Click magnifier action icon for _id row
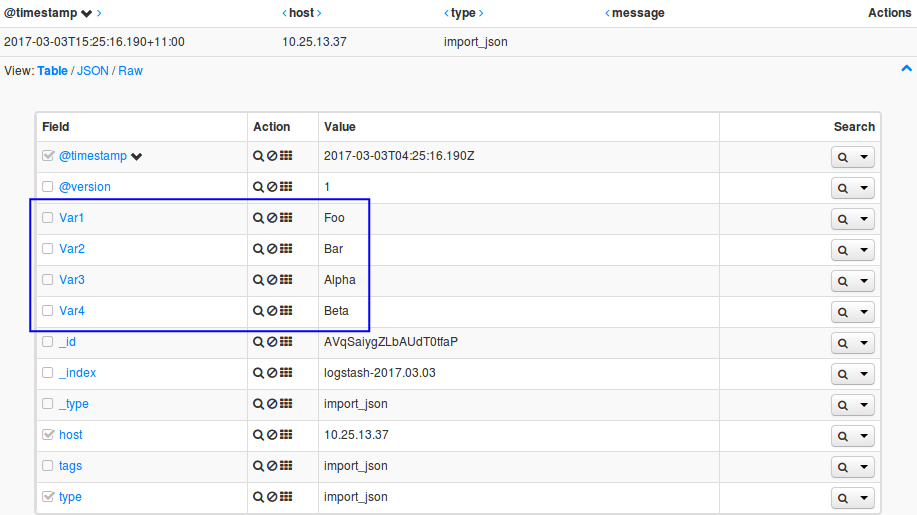This screenshot has height=515, width=917. 258,342
